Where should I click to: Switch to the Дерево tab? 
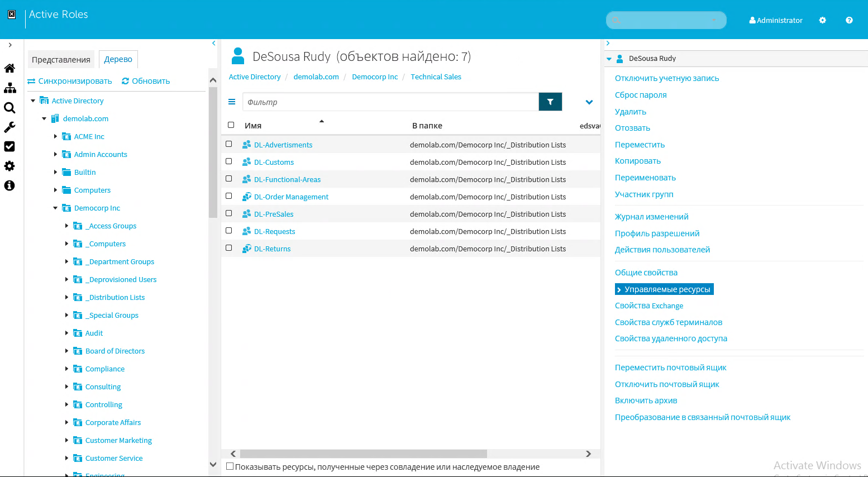click(118, 59)
